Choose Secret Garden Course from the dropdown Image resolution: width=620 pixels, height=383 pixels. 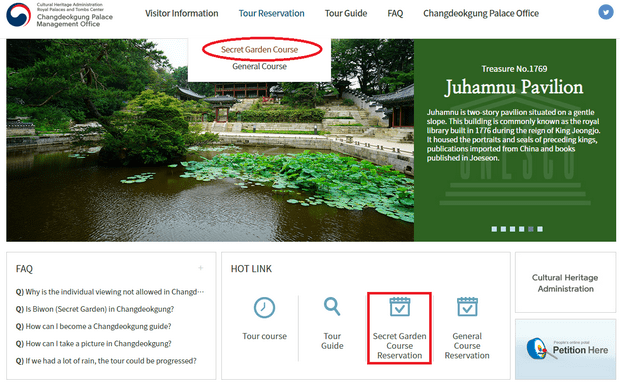259,49
